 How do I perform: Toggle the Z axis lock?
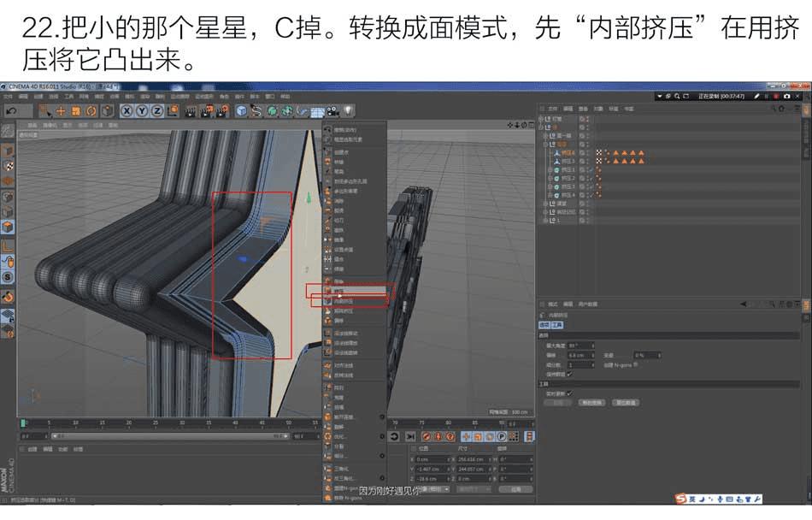[157, 111]
